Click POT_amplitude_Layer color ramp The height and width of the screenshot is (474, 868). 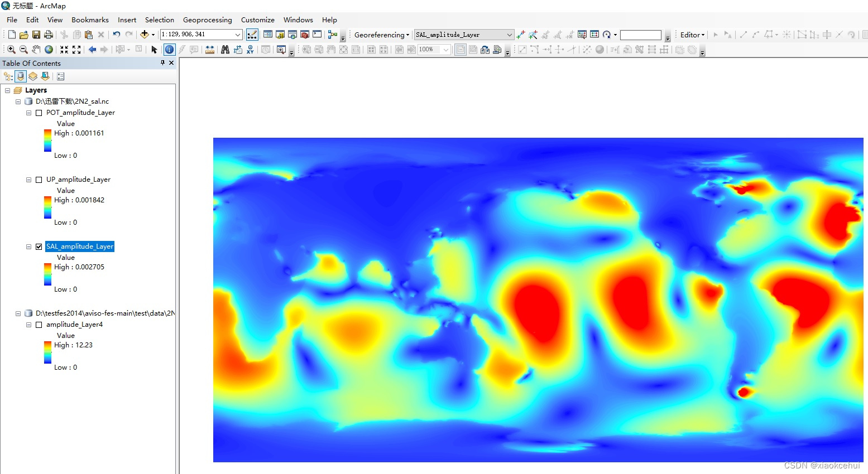[47, 140]
